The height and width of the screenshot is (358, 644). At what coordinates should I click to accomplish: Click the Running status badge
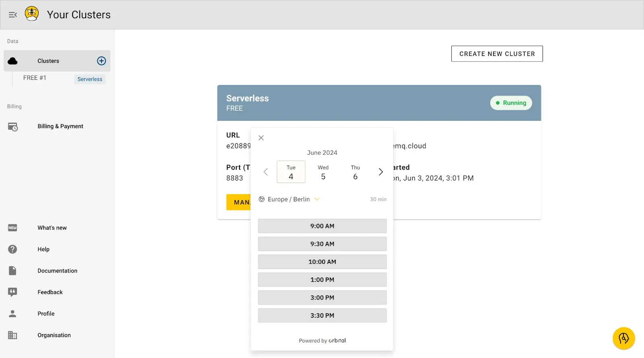[511, 103]
